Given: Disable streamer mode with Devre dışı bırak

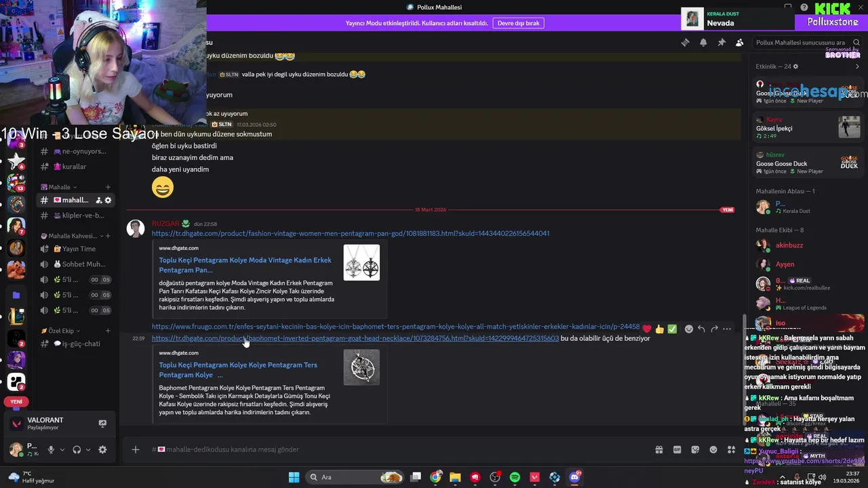Looking at the screenshot, I should [518, 23].
